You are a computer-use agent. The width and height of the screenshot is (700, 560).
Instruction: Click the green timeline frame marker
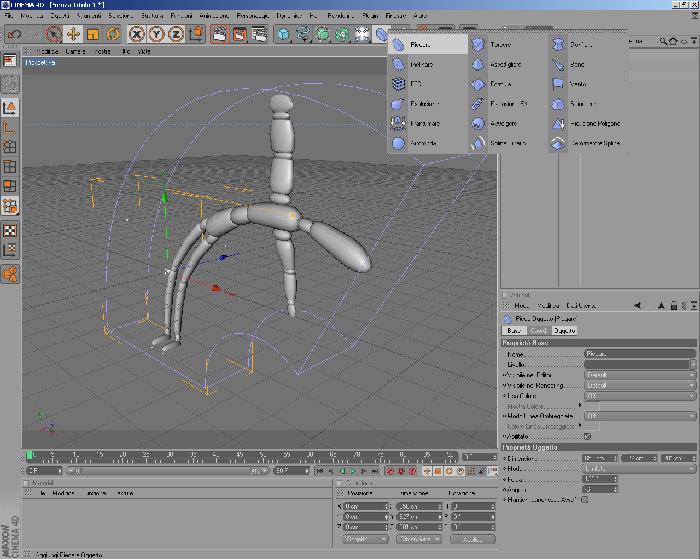point(30,455)
